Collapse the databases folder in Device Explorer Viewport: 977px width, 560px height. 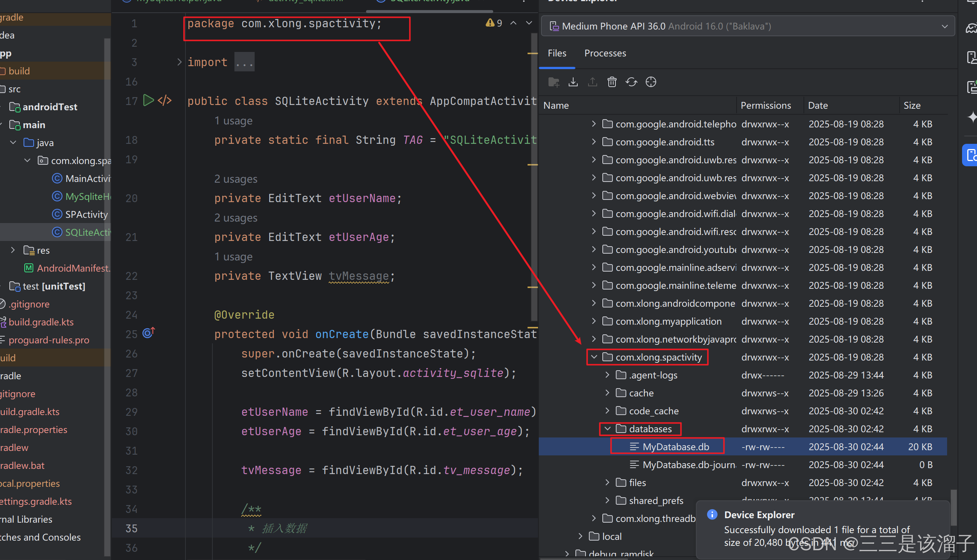click(608, 428)
